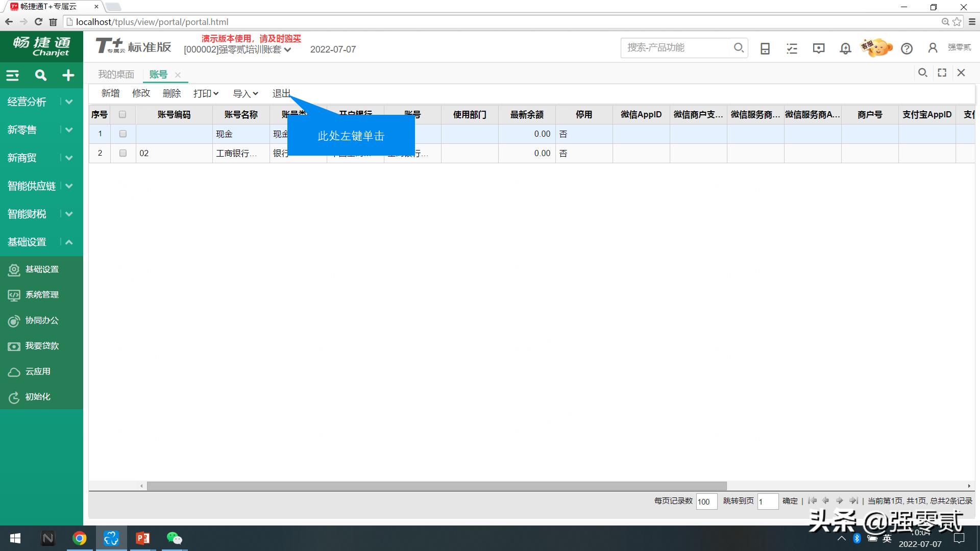980x551 pixels.
Task: Open the 系统管理 system management icon
Action: tap(14, 295)
